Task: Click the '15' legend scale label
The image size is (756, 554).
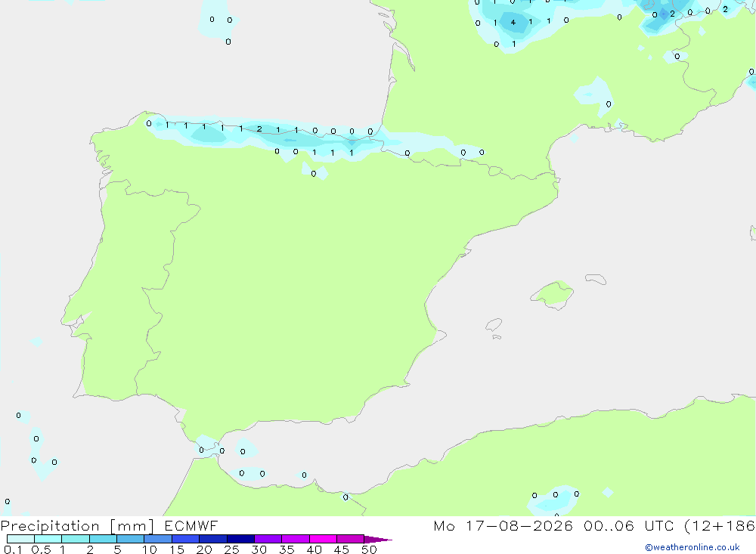Action: point(177,549)
